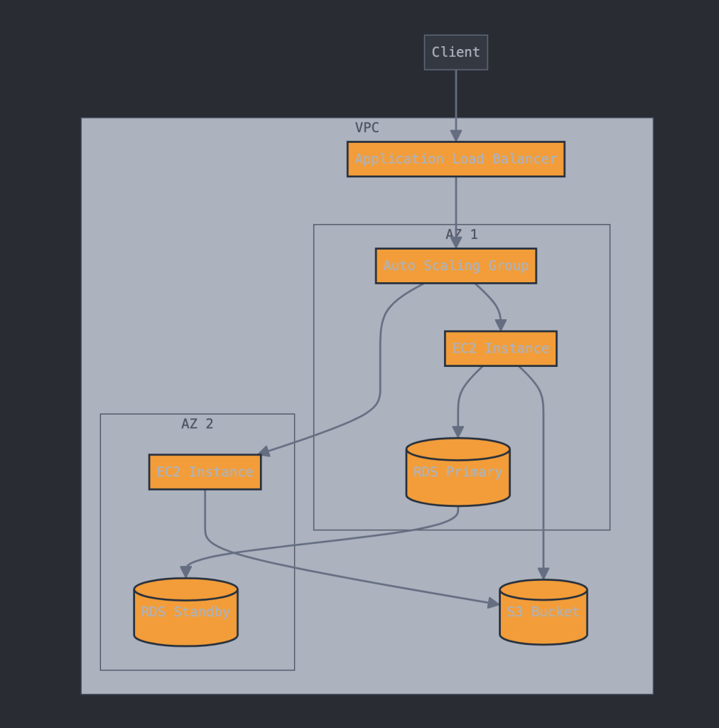
Task: Select the Client node
Action: [455, 53]
